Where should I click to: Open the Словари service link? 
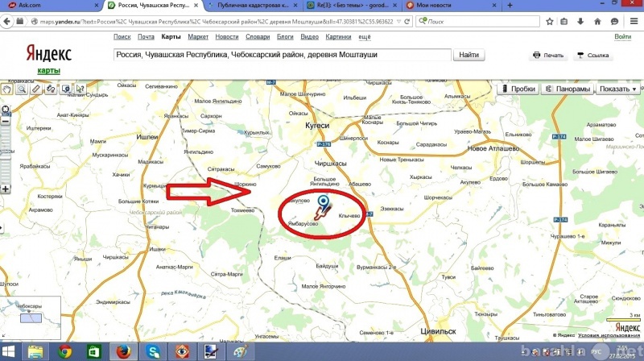[x=258, y=37]
